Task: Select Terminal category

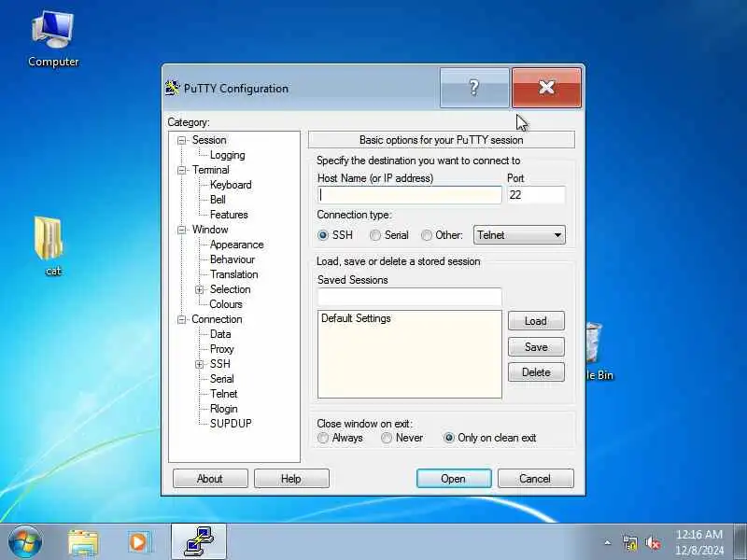Action: point(211,170)
